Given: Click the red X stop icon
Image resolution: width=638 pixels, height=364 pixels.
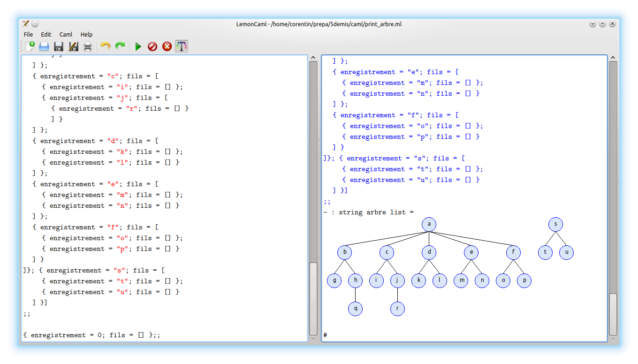Looking at the screenshot, I should click(167, 46).
